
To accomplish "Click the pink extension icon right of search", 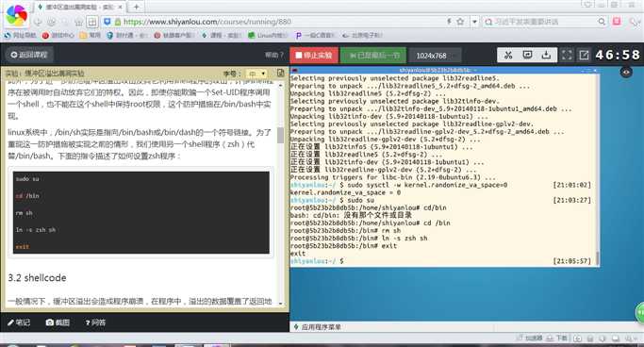I will 617,22.
